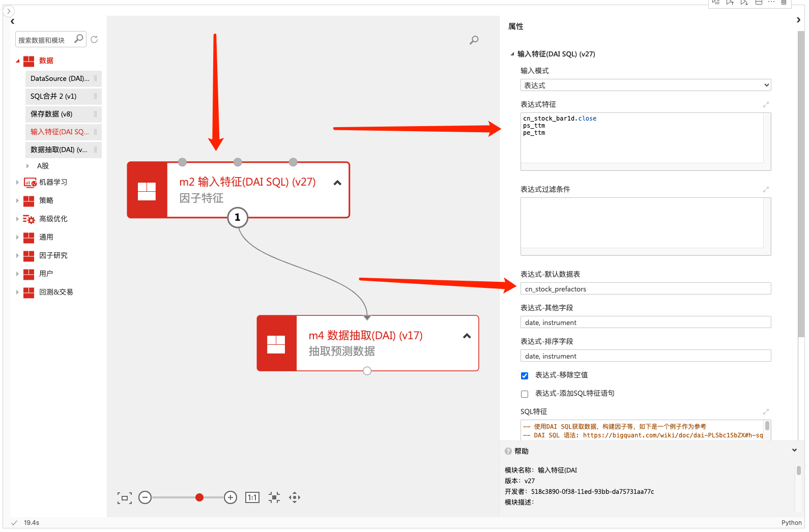Click the fit selection frame icon
The height and width of the screenshot is (532, 809).
pyautogui.click(x=125, y=498)
